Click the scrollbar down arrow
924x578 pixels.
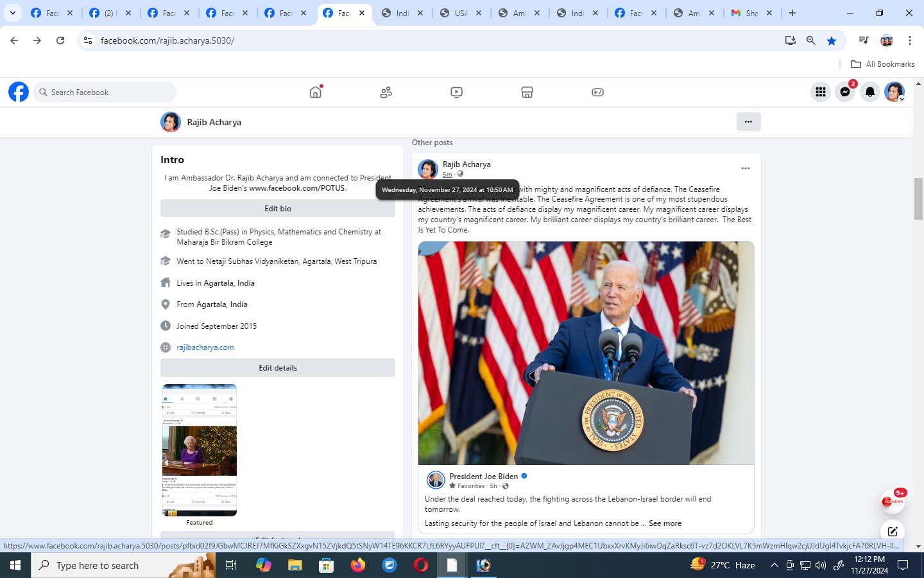(918, 546)
